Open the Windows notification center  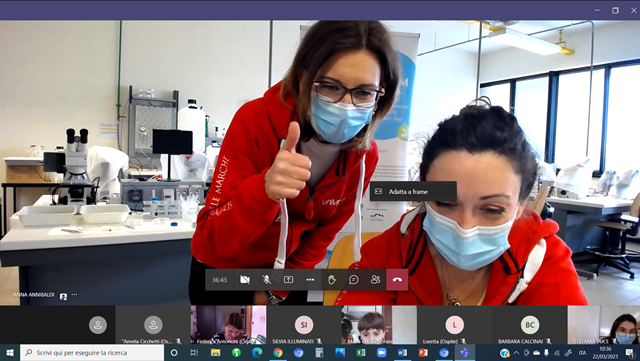point(631,353)
